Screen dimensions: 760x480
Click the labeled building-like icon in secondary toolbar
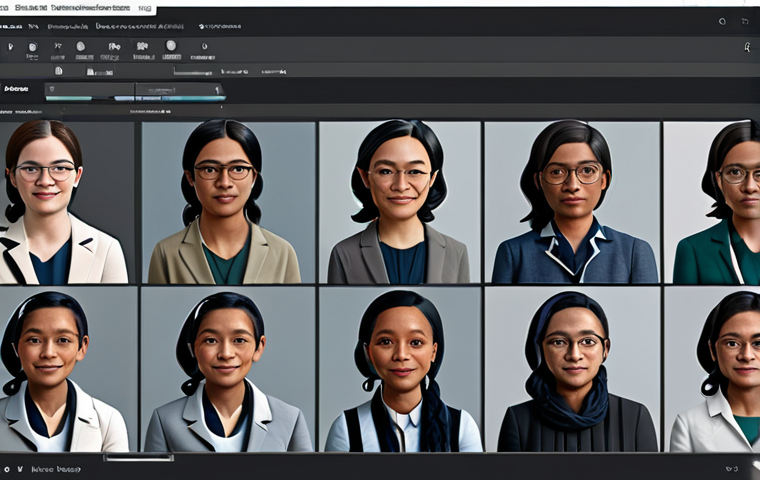(x=99, y=72)
